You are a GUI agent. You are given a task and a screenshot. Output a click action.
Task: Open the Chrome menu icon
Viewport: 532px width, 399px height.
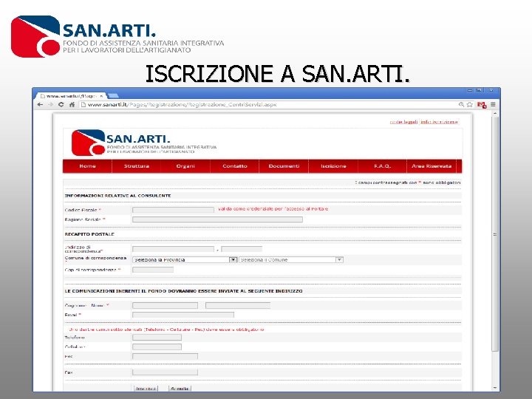click(x=493, y=104)
